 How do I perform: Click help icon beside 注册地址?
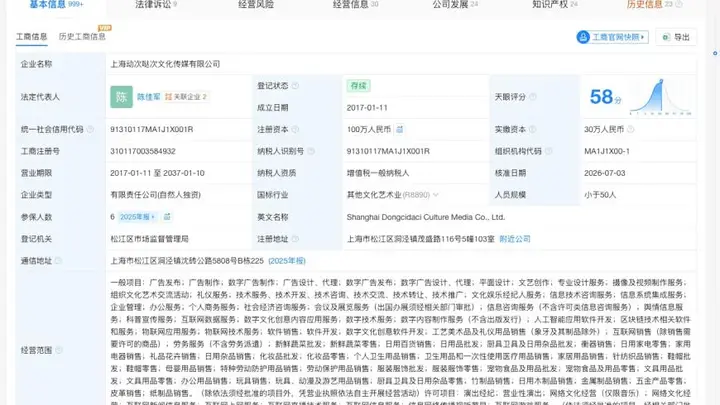295,239
